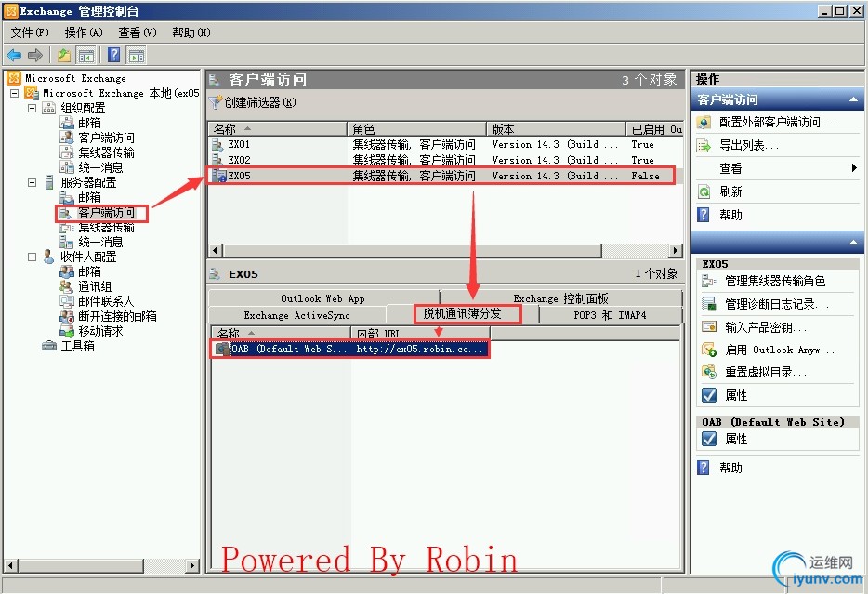
Task: Toggle the console tree pane toolbar icon
Action: tap(85, 55)
